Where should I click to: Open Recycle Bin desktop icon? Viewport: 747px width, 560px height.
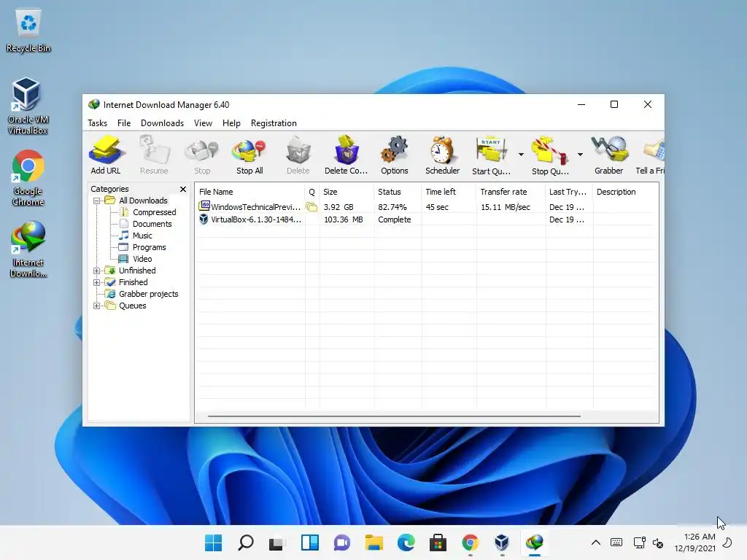click(x=28, y=31)
